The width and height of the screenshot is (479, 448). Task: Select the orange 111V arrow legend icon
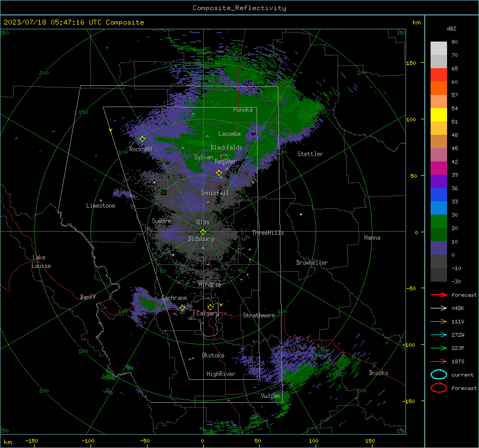pos(439,321)
